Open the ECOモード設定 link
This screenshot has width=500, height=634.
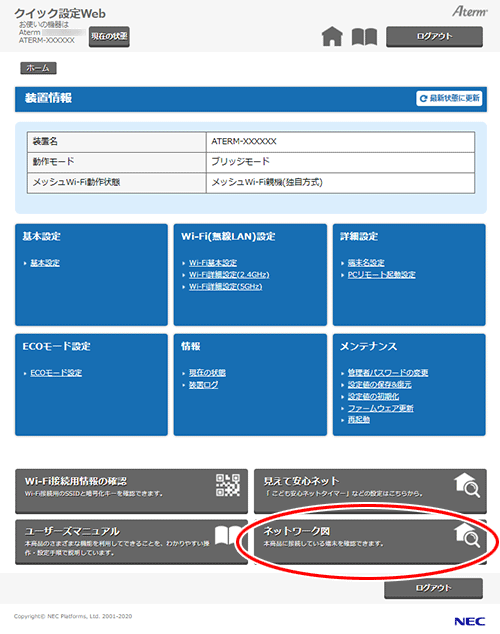56,373
